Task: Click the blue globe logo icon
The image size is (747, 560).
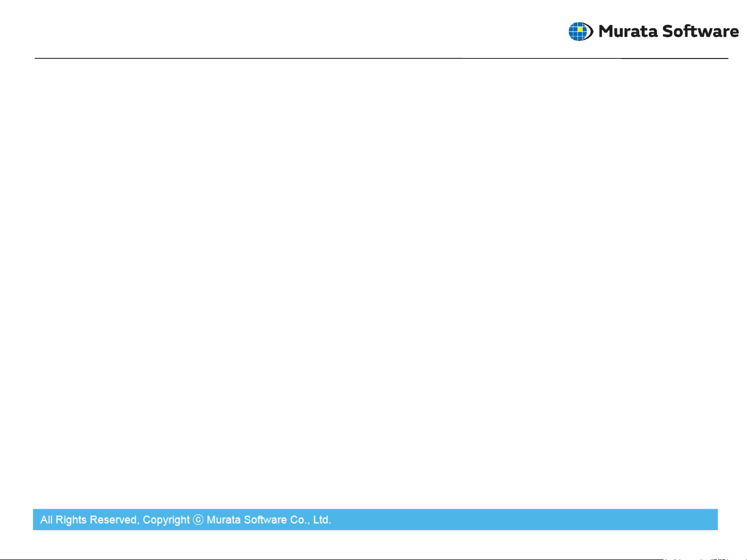Action: 578,32
